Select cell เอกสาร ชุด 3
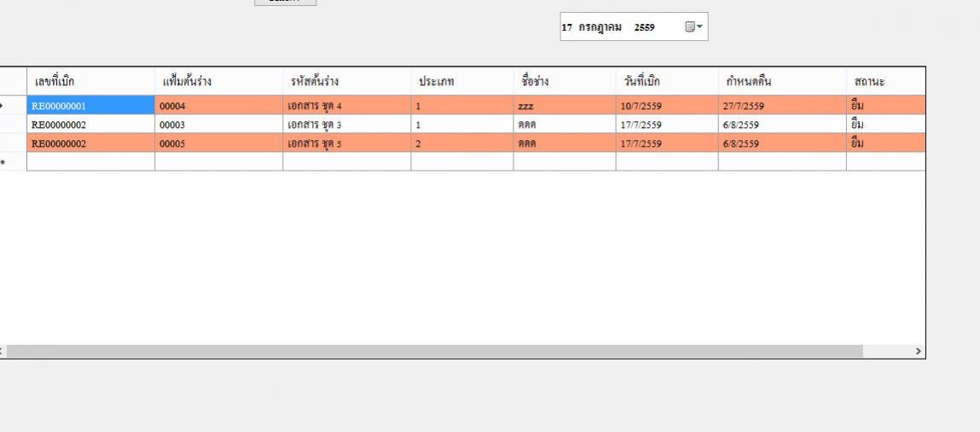The width and height of the screenshot is (980, 432). coord(347,124)
